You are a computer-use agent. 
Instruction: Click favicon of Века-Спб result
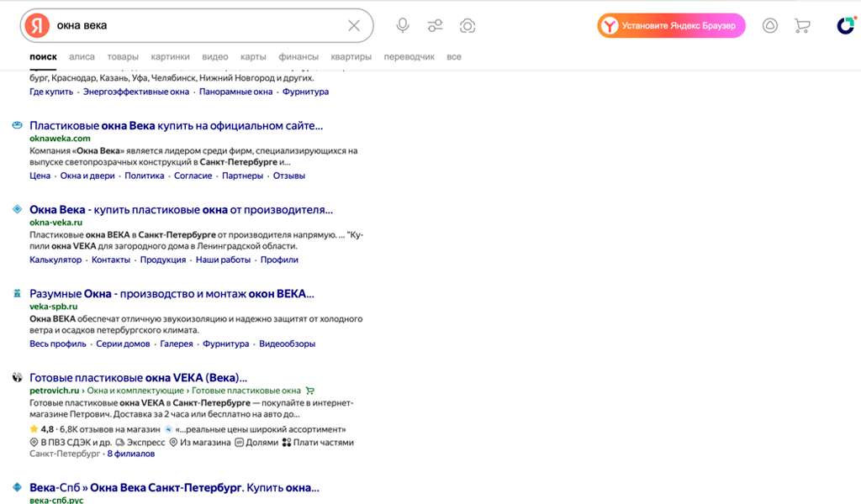click(x=18, y=487)
